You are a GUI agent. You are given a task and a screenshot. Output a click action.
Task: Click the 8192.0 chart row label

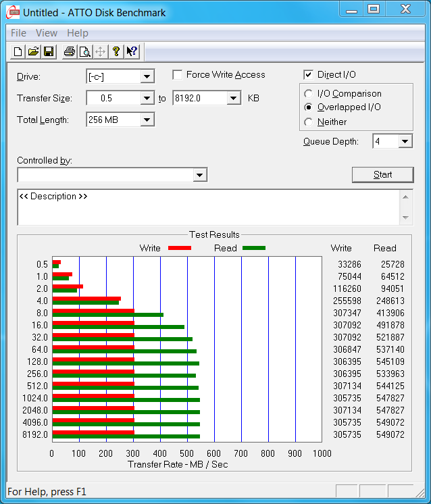[x=35, y=434]
